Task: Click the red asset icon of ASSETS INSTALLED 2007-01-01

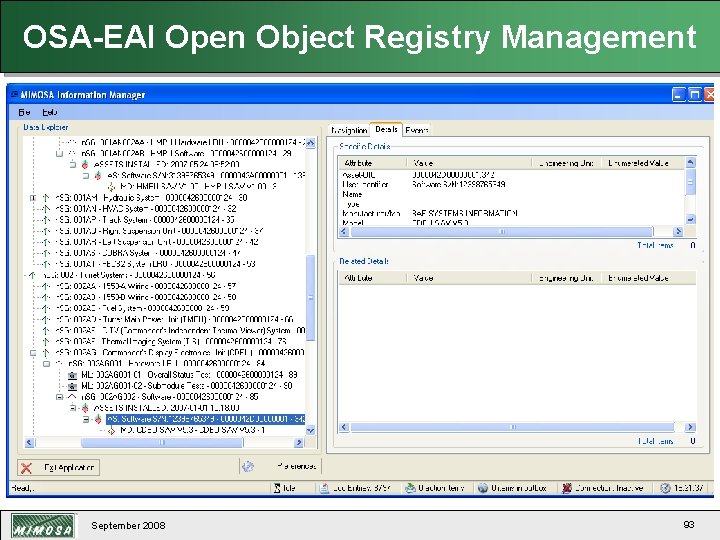Action: pos(85,408)
